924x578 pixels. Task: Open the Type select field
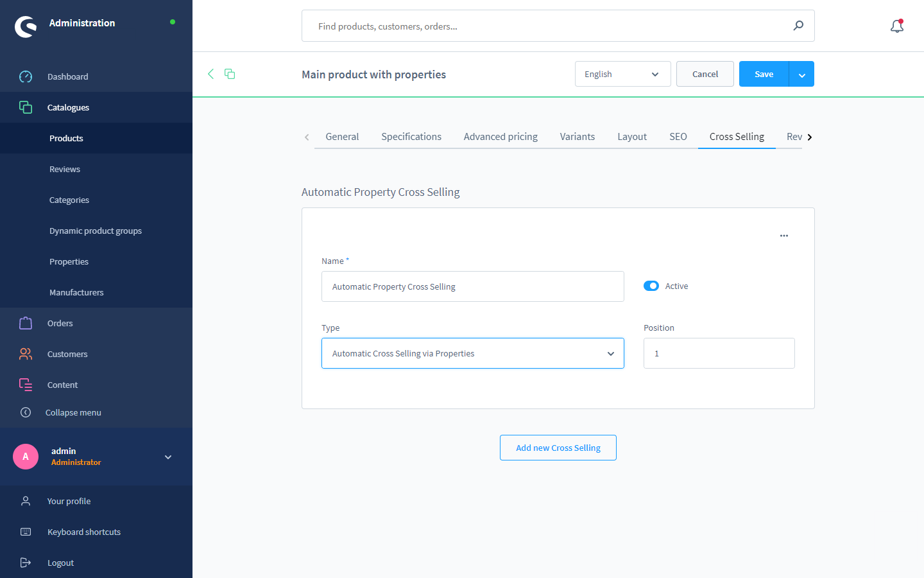(x=473, y=353)
